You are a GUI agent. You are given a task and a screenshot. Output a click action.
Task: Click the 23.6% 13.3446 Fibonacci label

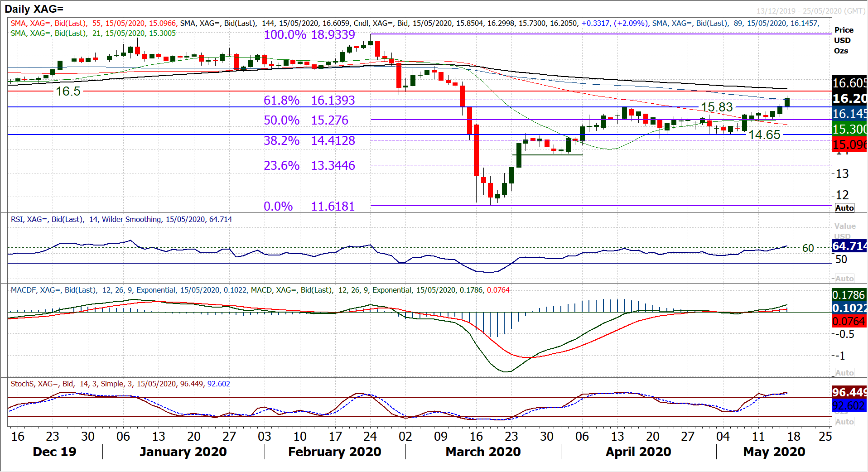(x=309, y=166)
